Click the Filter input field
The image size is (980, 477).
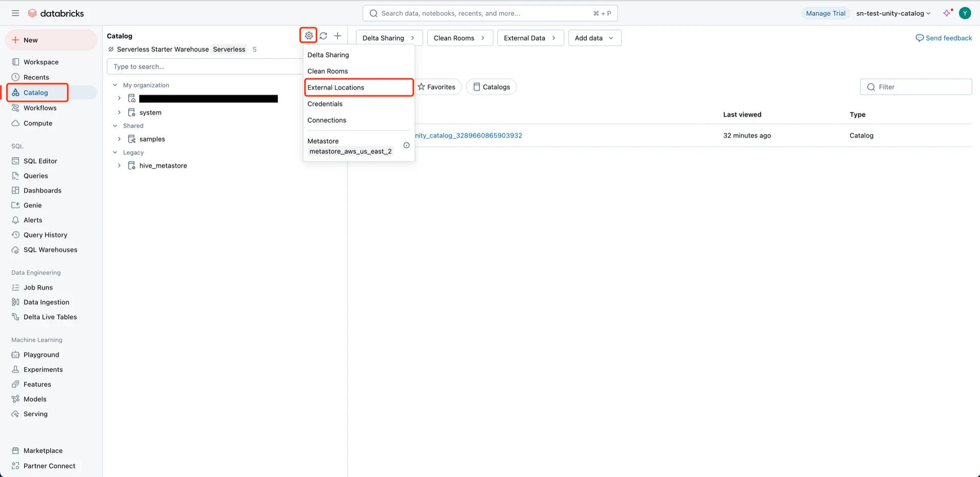point(916,87)
